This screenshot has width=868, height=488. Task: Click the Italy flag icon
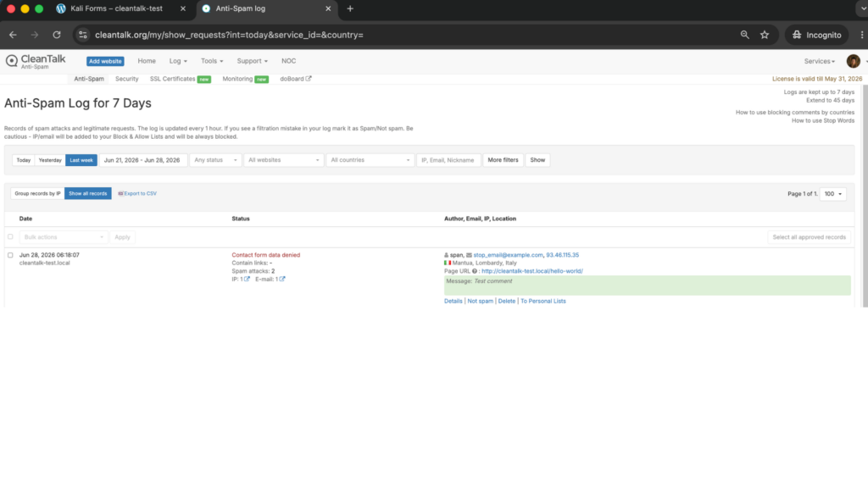click(x=448, y=263)
